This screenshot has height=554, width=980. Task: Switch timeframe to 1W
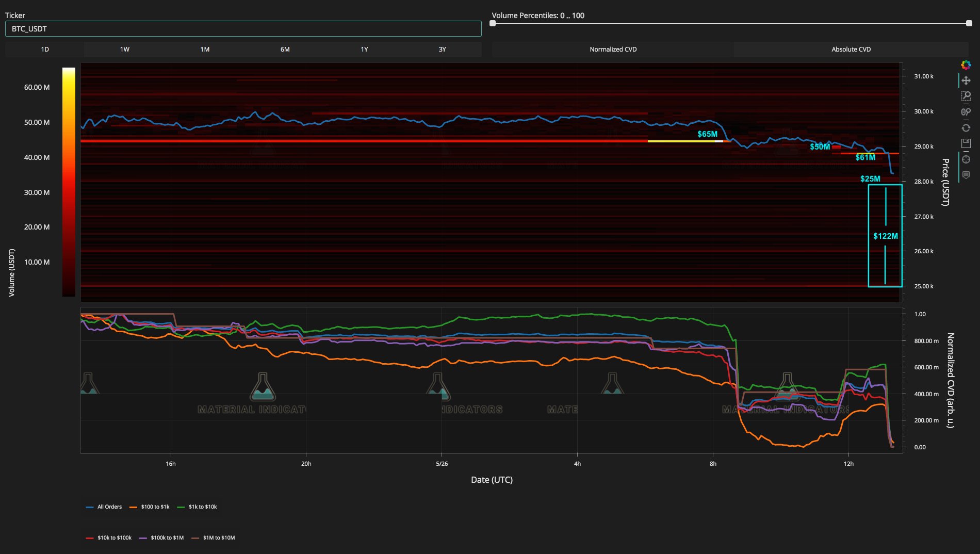124,50
